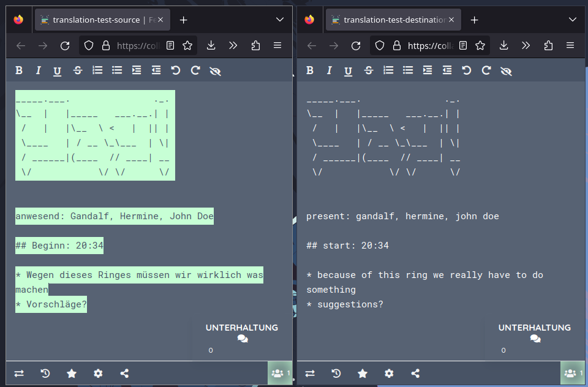Insert bullet list in right pad
The width and height of the screenshot is (588, 387).
pyautogui.click(x=408, y=70)
